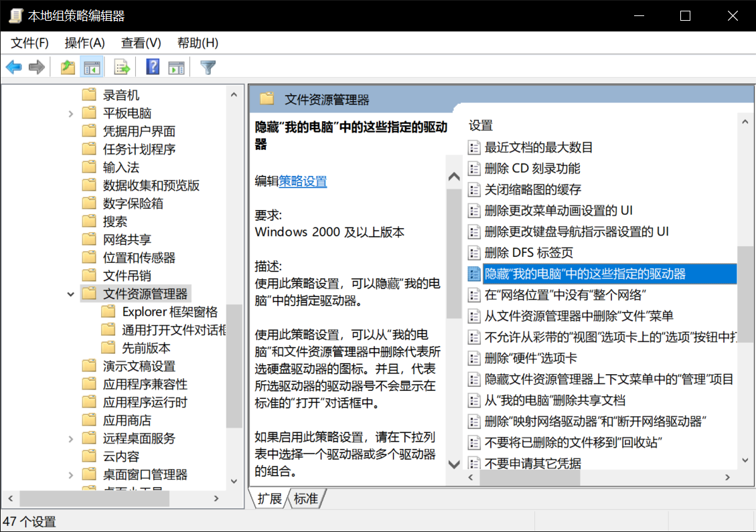
Task: Switch to the 扩展 tab
Action: coord(269,499)
